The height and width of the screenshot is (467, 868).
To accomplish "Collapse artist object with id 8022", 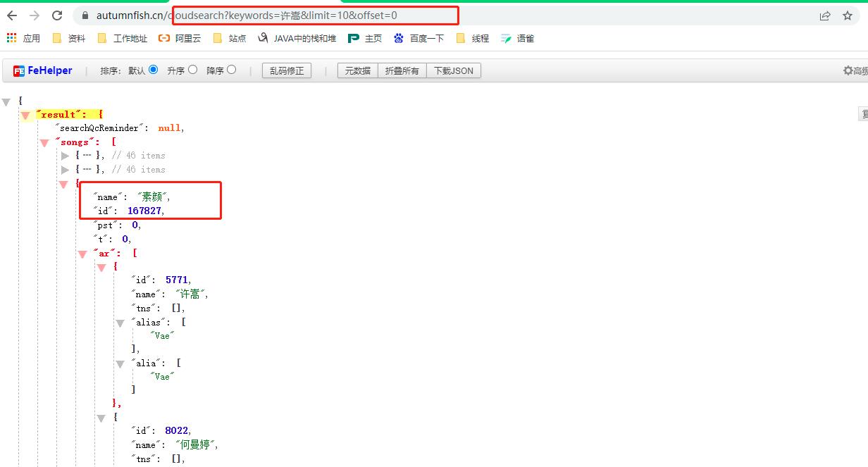I will [x=101, y=418].
